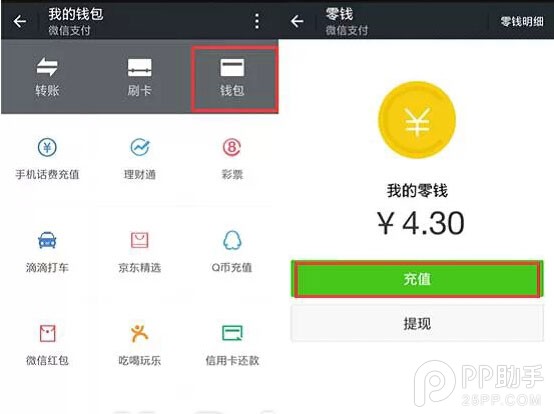
Task: Tap the 零钱 header title
Action: (339, 14)
